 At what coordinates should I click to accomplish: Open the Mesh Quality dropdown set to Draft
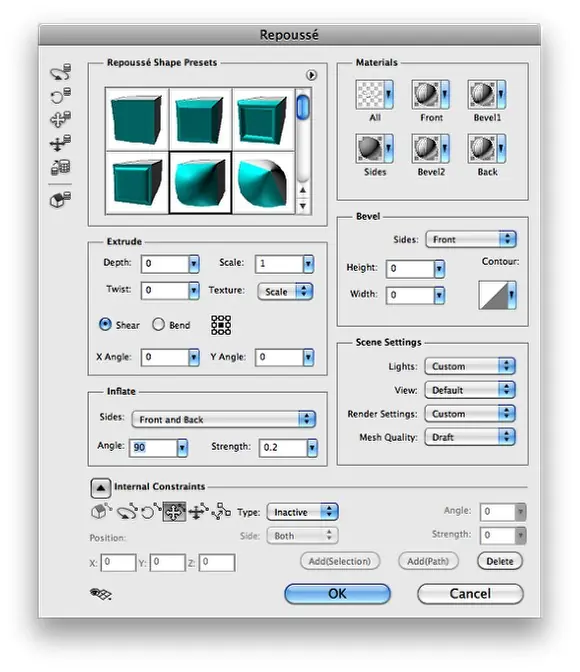(470, 437)
